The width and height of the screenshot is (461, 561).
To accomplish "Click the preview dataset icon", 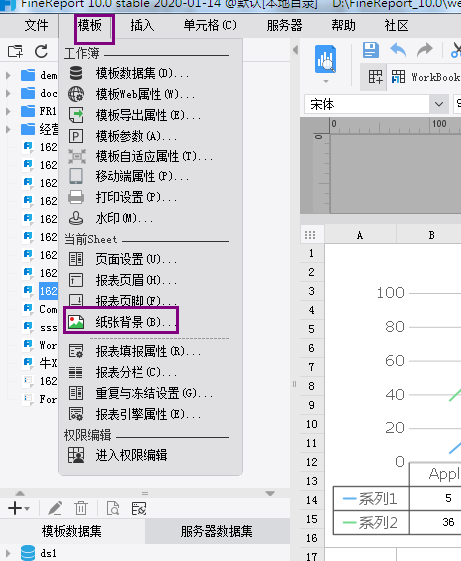I will [113, 508].
